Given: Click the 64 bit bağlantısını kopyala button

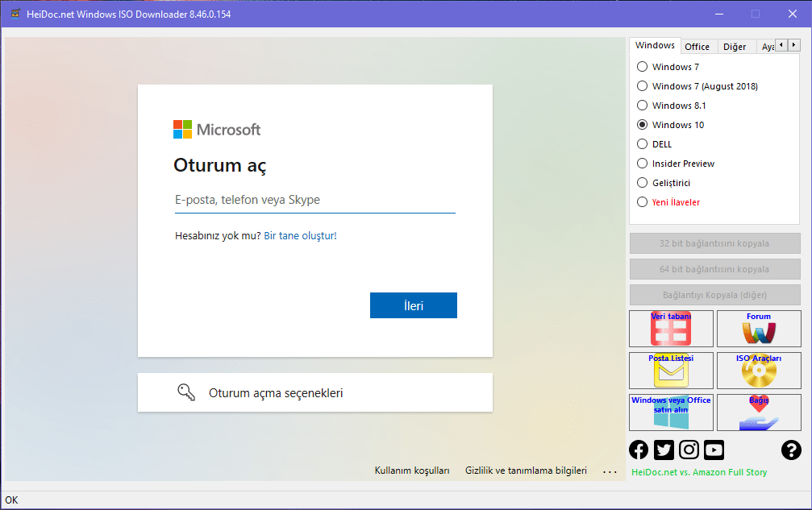Looking at the screenshot, I should click(x=714, y=269).
